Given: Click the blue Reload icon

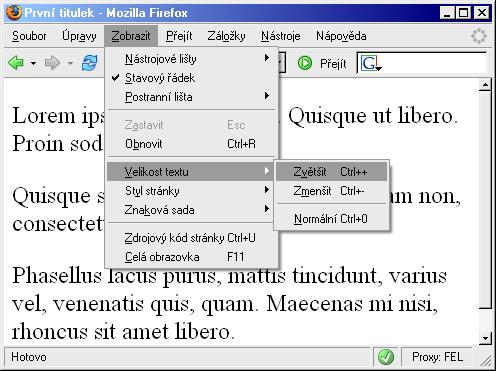Looking at the screenshot, I should click(89, 63).
